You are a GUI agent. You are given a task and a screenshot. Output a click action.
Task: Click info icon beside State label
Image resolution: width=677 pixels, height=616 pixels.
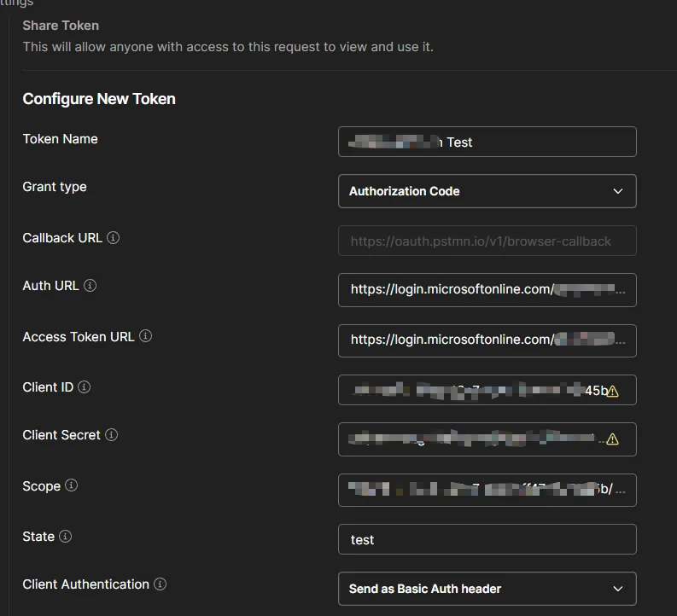65,536
